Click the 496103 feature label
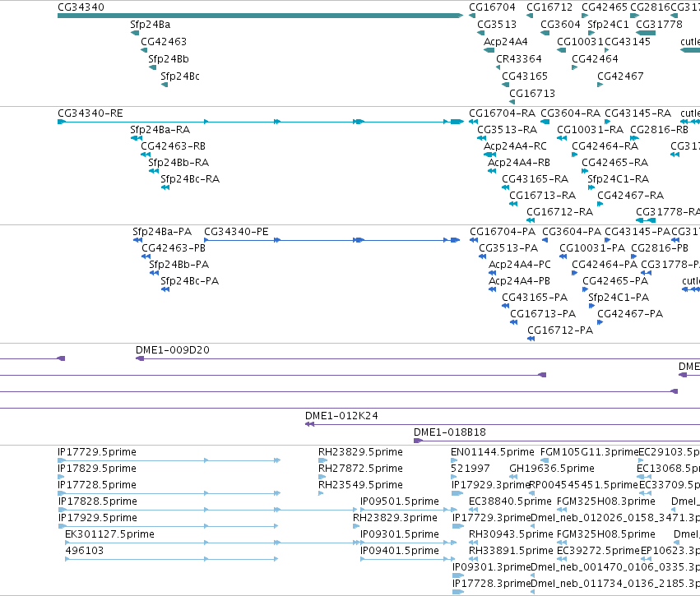The image size is (700, 596). (85, 551)
